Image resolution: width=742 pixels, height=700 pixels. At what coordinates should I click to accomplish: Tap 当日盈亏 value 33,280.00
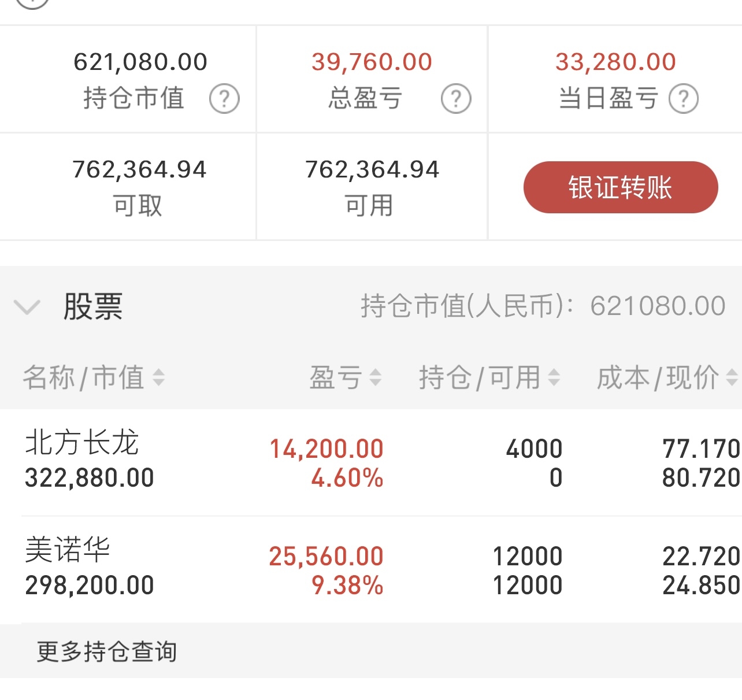click(615, 62)
